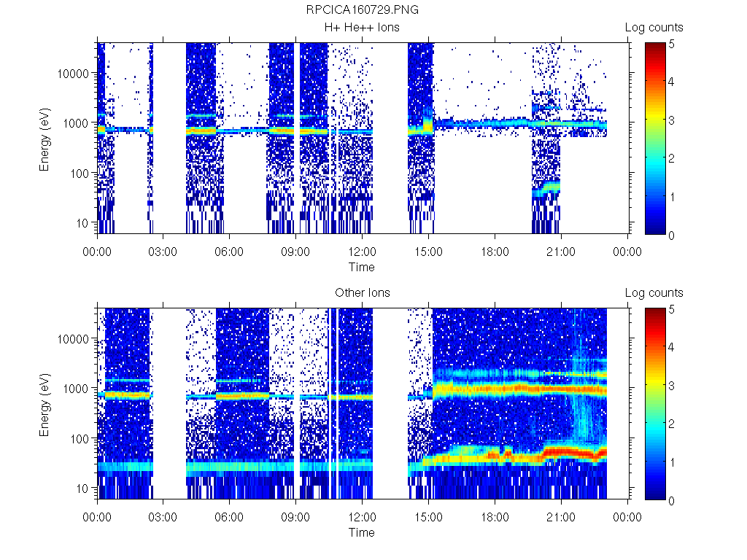The image size is (747, 560).
Task: Click "Log counts" label above bottom colorbar
Action: tap(654, 292)
